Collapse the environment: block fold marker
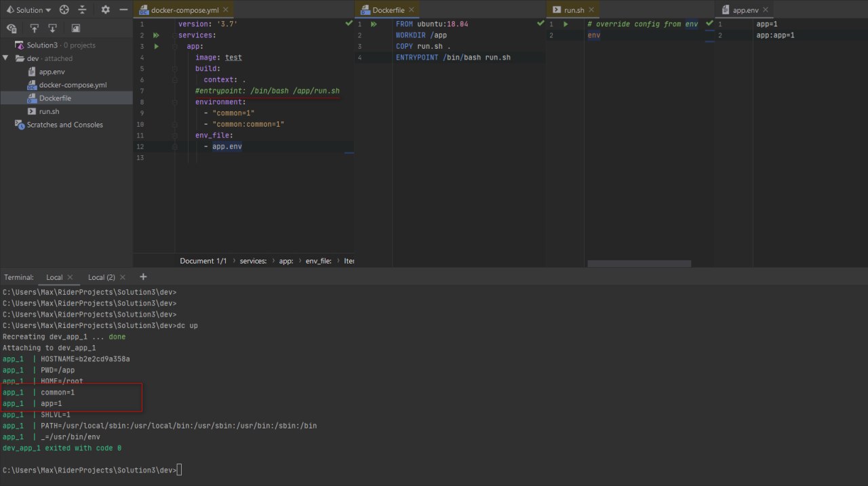Image resolution: width=868 pixels, height=486 pixels. [175, 102]
